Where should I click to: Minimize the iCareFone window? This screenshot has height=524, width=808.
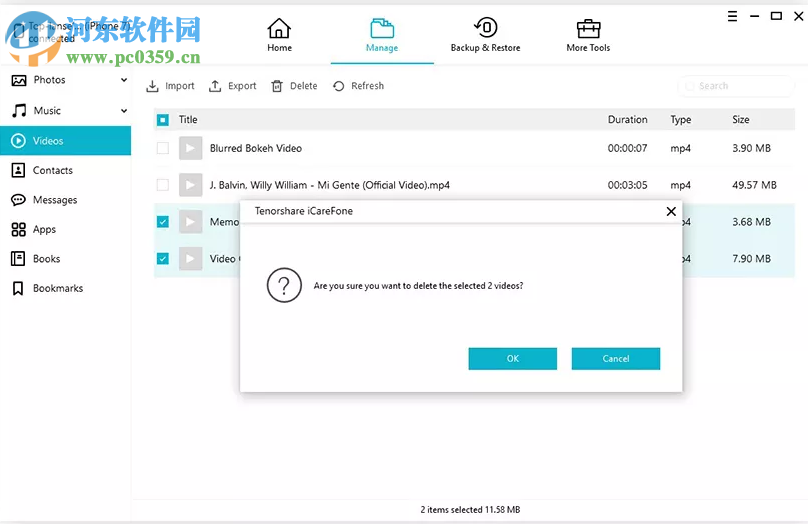[x=754, y=16]
